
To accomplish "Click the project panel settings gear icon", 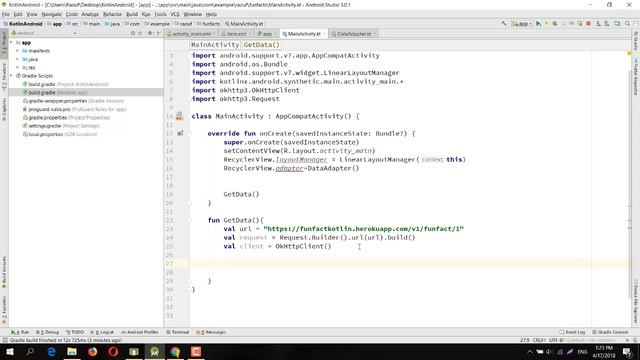I will click(x=150, y=33).
